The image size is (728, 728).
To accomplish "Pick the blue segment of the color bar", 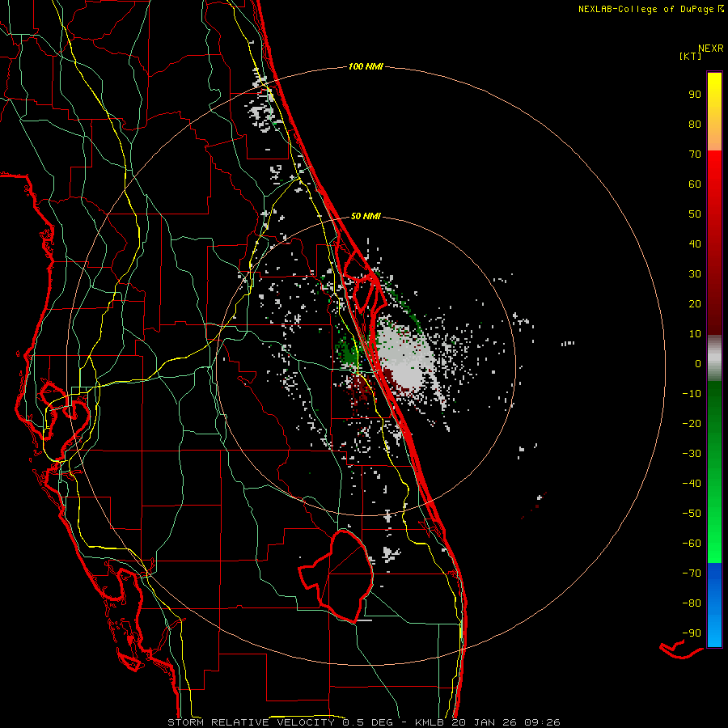I will coord(714,604).
